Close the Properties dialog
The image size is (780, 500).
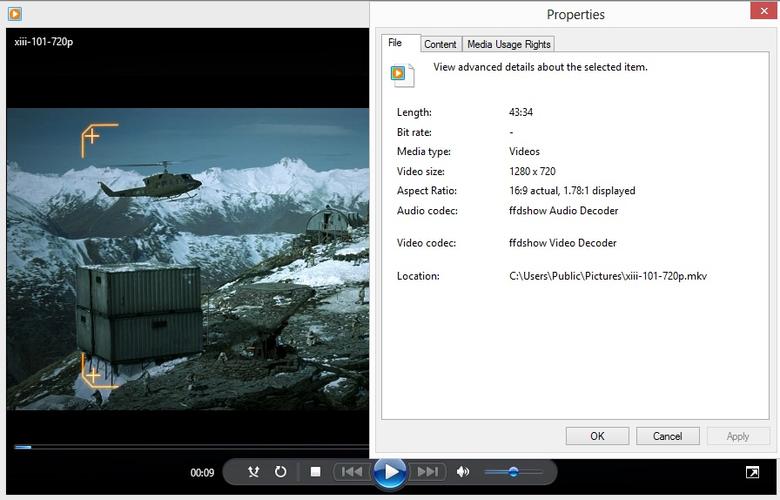click(764, 11)
